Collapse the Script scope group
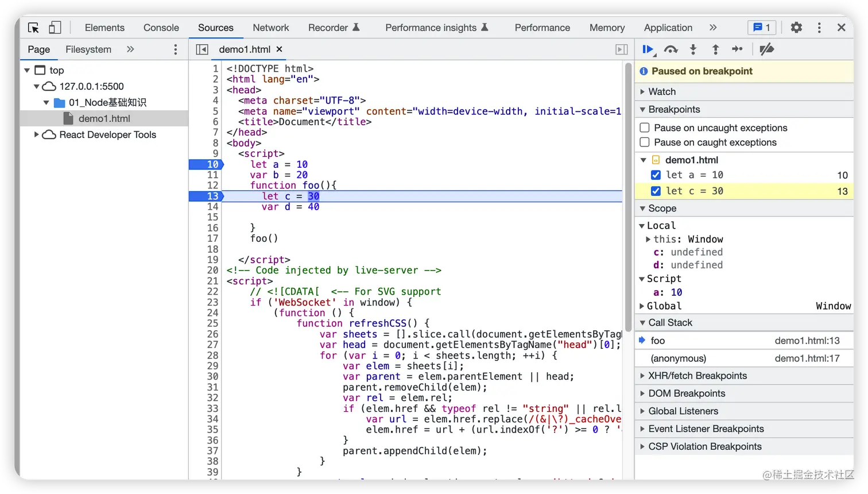 tap(642, 279)
